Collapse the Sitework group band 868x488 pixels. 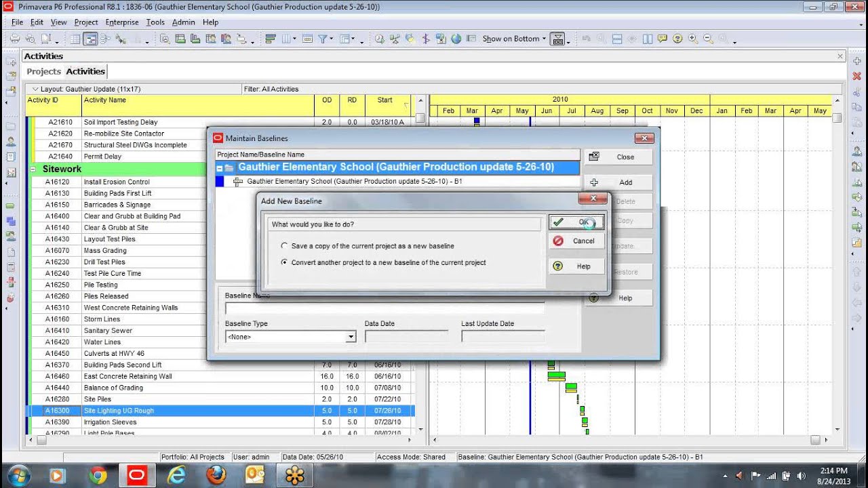tap(34, 169)
